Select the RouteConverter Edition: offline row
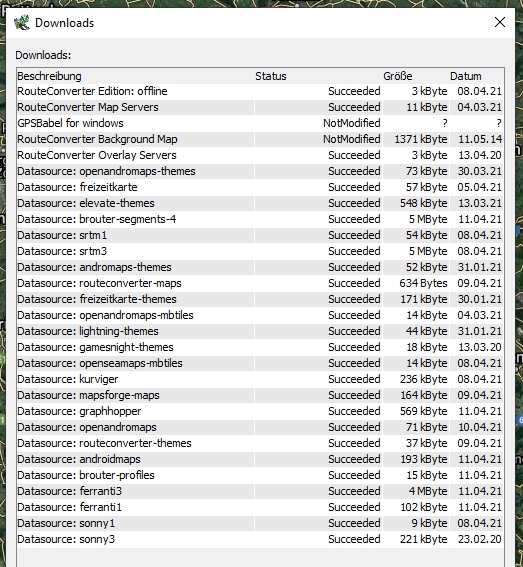This screenshot has width=523, height=567. coord(260,91)
